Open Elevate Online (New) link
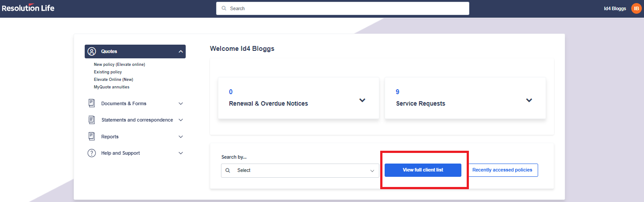 pyautogui.click(x=113, y=80)
